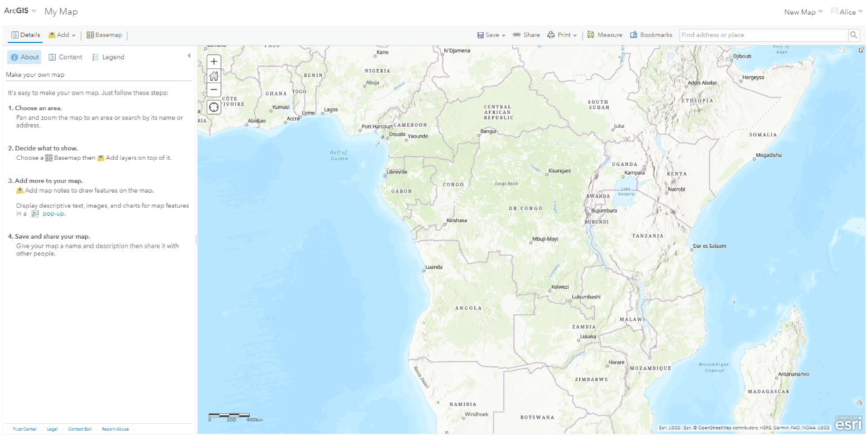This screenshot has height=436, width=868.
Task: Click the Find address or place field
Action: [x=763, y=35]
